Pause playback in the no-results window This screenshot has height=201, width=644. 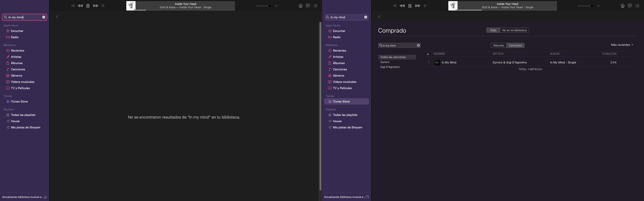pyautogui.click(x=88, y=6)
